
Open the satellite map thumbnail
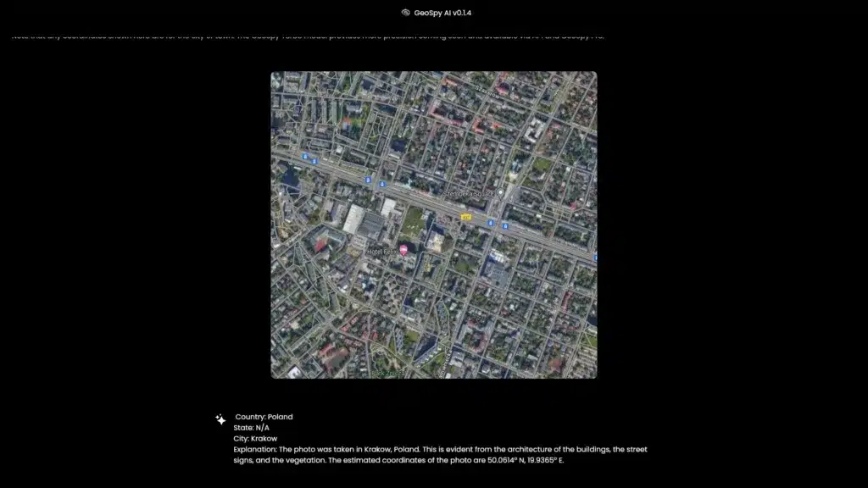[x=433, y=225]
